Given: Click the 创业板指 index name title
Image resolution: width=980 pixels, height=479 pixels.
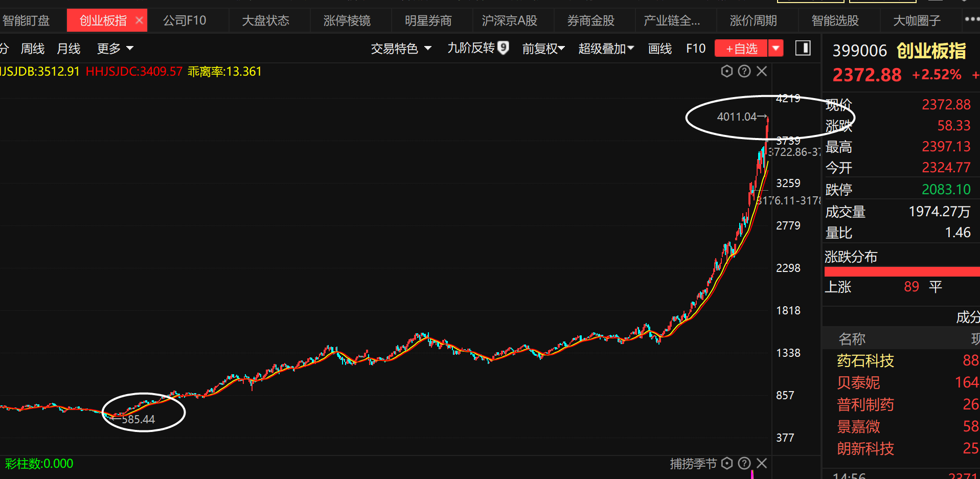Looking at the screenshot, I should (x=931, y=51).
